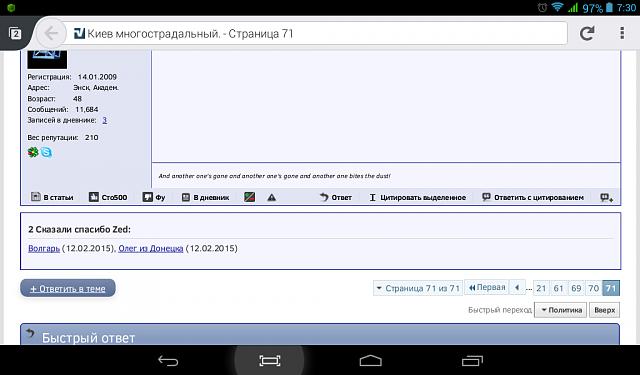
Task: Select message count 11,684
Action: [87, 109]
